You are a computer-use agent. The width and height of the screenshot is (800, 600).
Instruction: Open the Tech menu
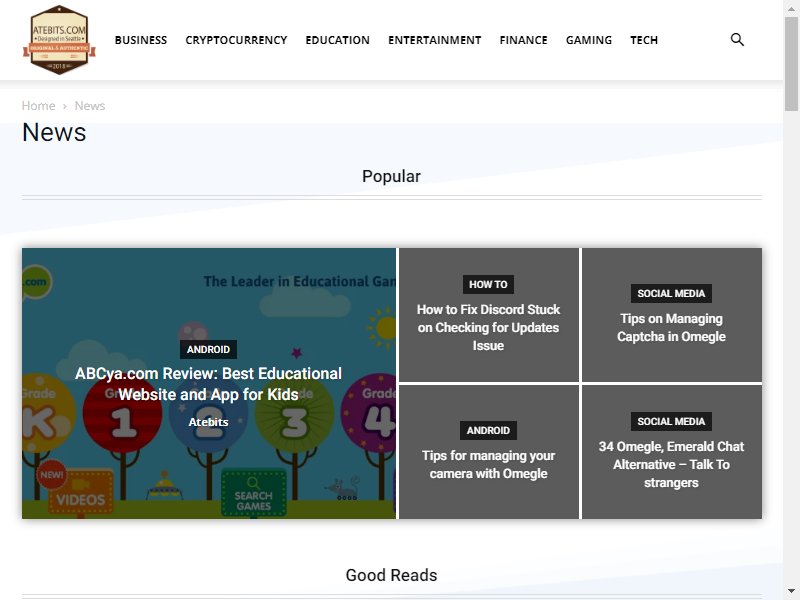click(644, 40)
